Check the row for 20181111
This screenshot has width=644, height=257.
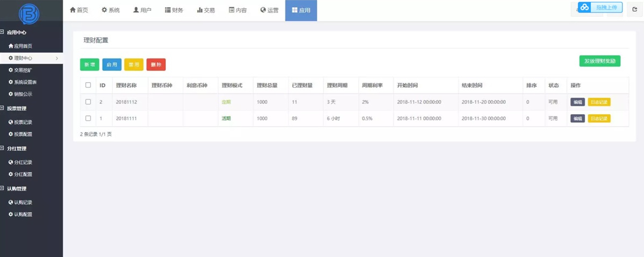tap(88, 118)
